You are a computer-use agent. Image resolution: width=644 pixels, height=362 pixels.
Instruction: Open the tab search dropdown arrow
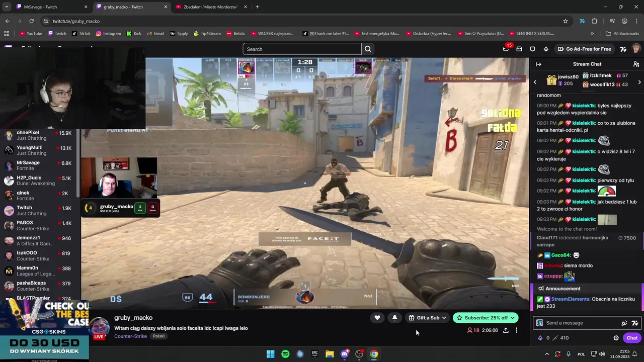tap(6, 7)
